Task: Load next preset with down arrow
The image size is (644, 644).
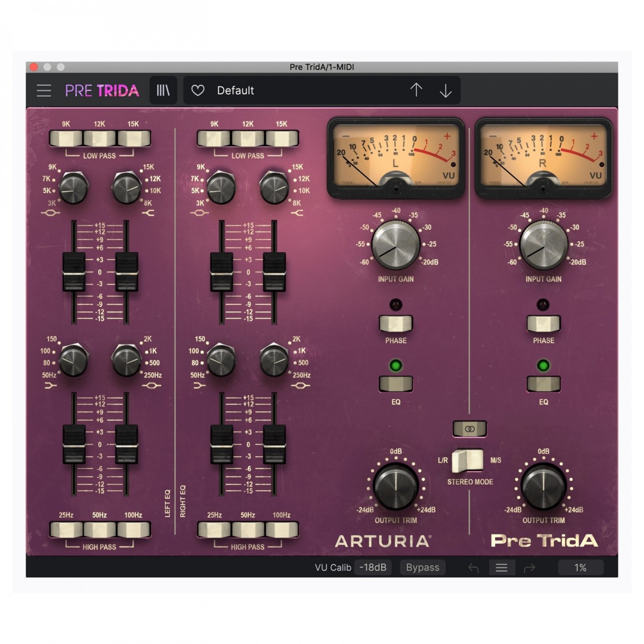Action: click(445, 91)
